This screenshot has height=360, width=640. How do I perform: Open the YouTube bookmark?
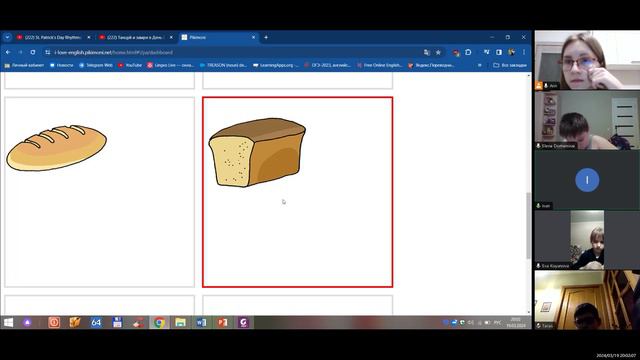[x=129, y=65]
